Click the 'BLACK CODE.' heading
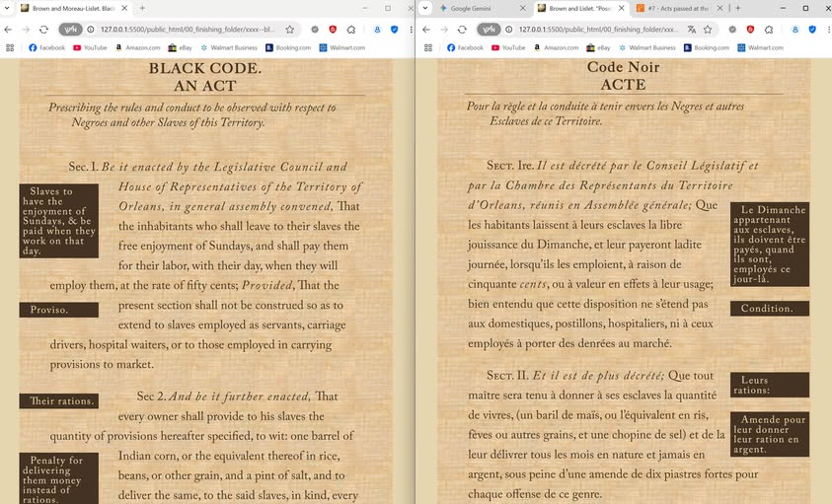The height and width of the screenshot is (504, 832). [x=205, y=68]
